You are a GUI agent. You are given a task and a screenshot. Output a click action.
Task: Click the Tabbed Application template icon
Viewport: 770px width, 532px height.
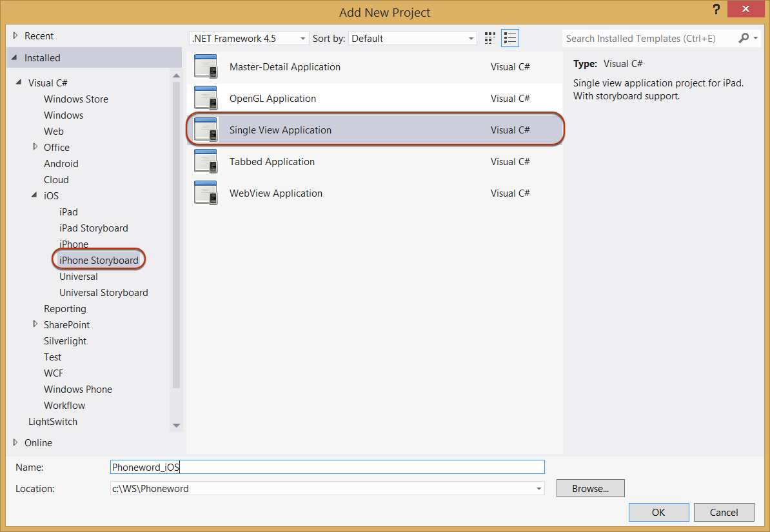coord(206,162)
